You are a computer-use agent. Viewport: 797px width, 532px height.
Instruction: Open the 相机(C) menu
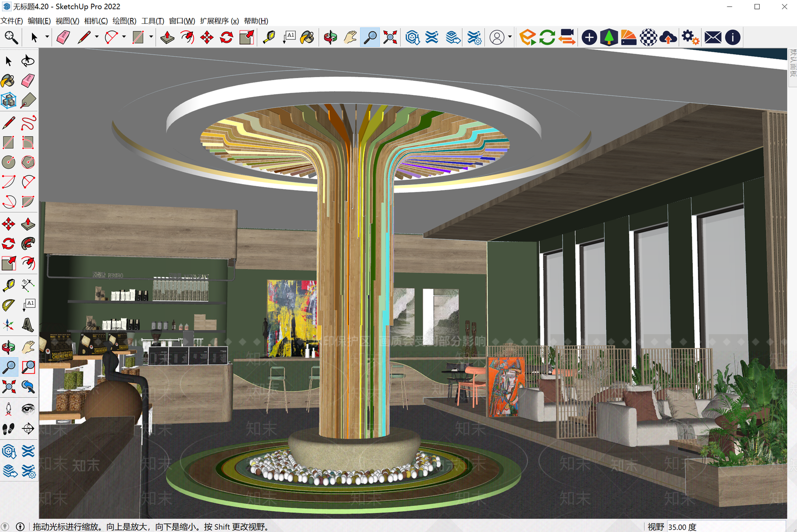[96, 21]
